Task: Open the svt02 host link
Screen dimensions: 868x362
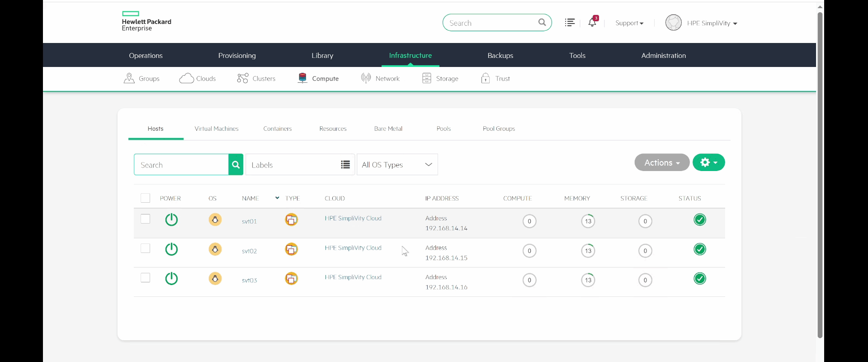Action: point(249,251)
